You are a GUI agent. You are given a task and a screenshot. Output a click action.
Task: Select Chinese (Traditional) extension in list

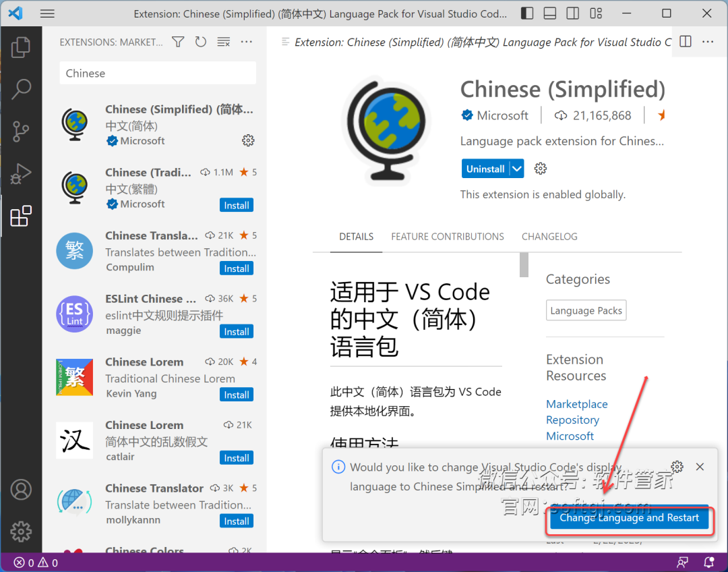(156, 188)
